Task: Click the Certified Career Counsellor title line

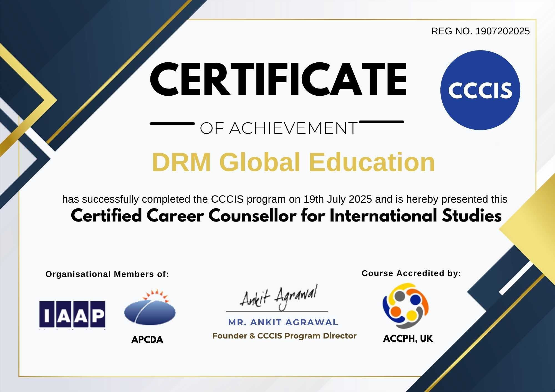Action: (286, 216)
